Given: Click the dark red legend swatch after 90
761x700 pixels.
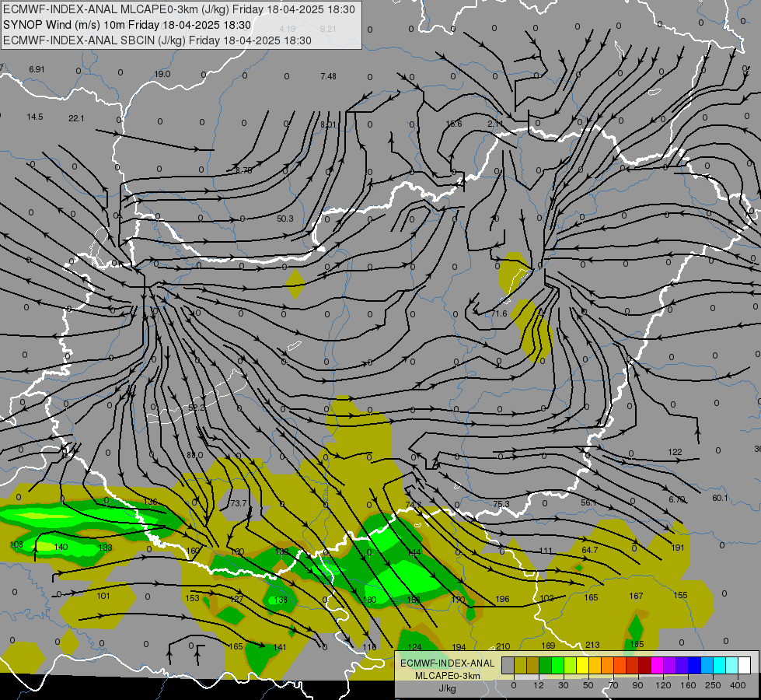Looking at the screenshot, I should coord(644,665).
